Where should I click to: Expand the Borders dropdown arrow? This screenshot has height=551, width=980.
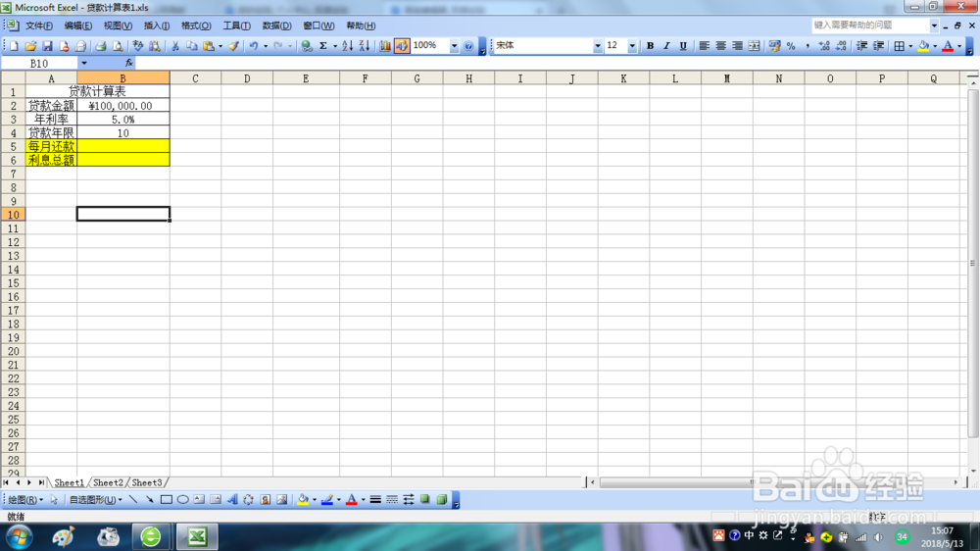point(910,46)
